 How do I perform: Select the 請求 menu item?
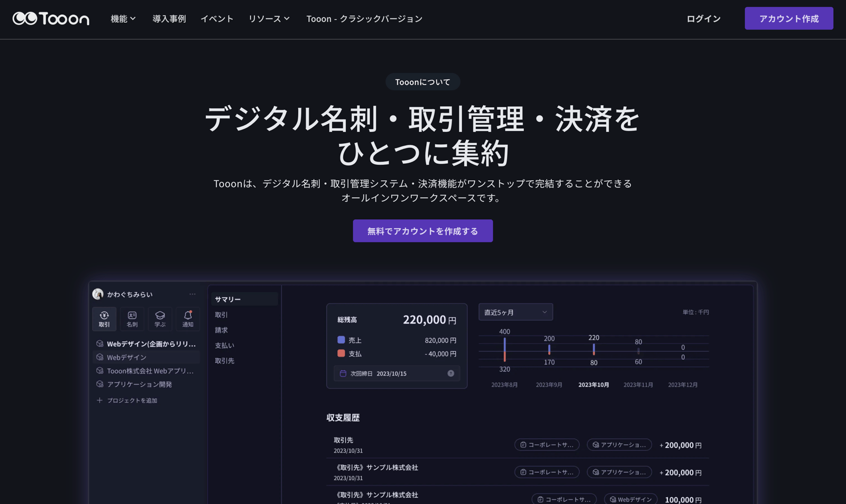pyautogui.click(x=222, y=330)
